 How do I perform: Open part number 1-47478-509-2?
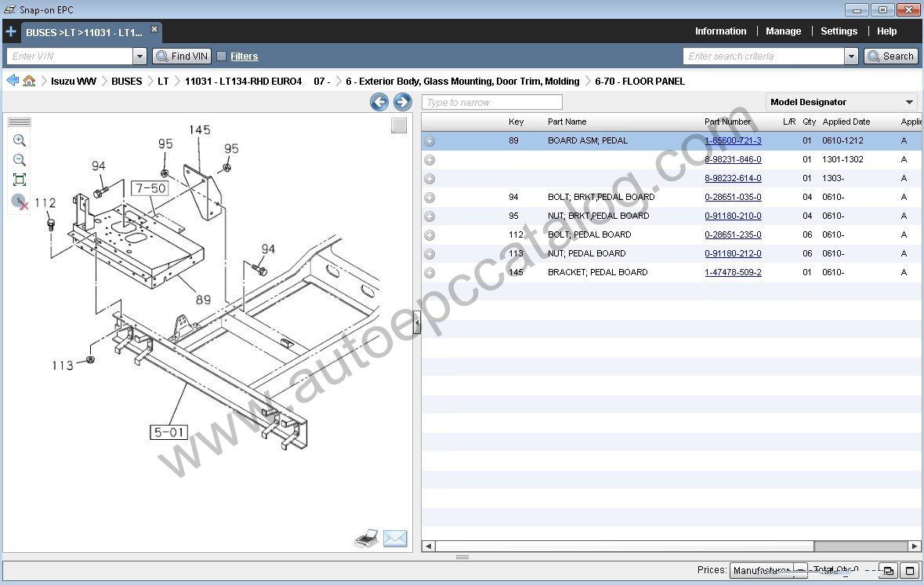click(733, 272)
